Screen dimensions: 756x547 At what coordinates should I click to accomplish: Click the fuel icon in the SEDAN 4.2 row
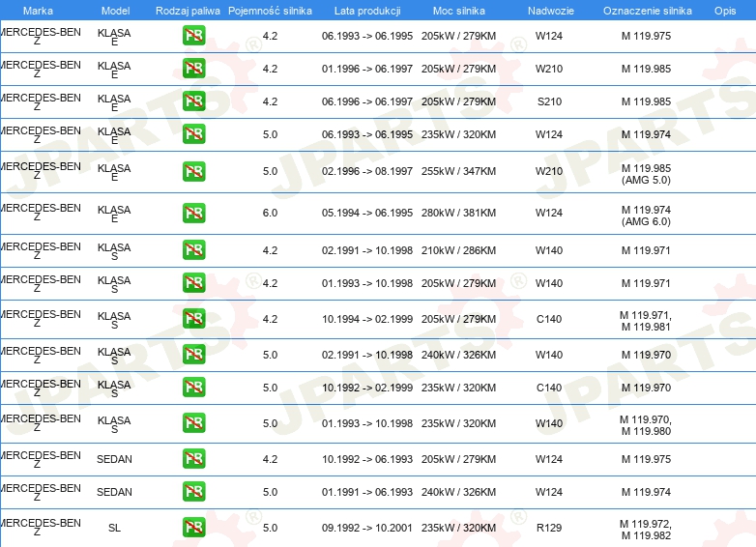(193, 458)
